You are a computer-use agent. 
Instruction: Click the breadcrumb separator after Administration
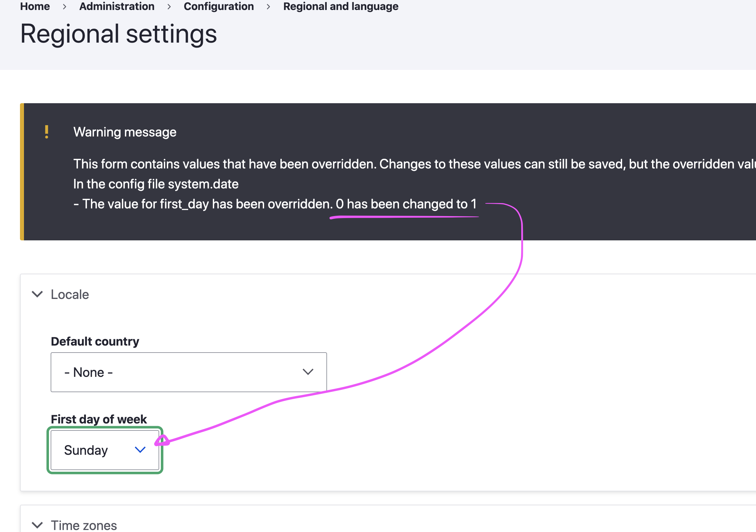tap(170, 6)
